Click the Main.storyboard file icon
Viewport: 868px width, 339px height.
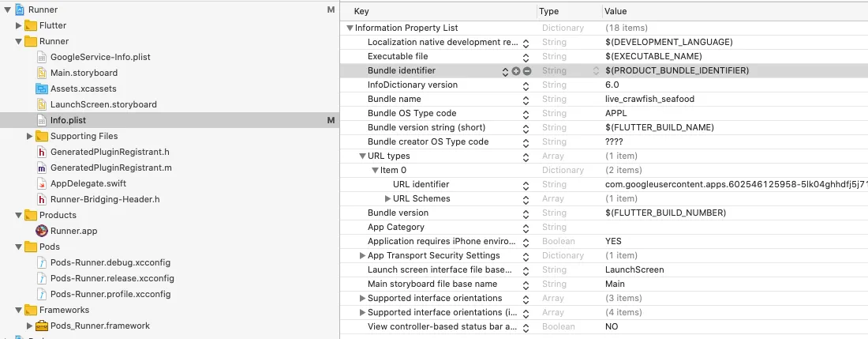pos(43,73)
